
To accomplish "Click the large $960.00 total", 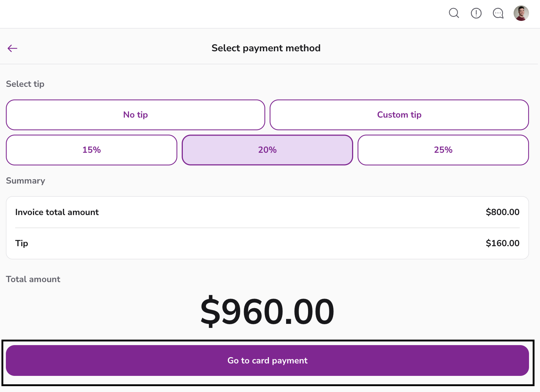I will click(x=267, y=312).
